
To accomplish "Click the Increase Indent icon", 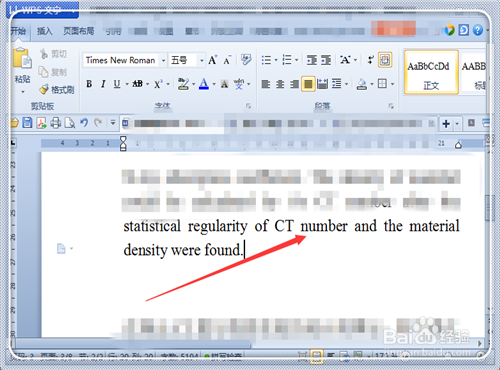I will click(326, 60).
